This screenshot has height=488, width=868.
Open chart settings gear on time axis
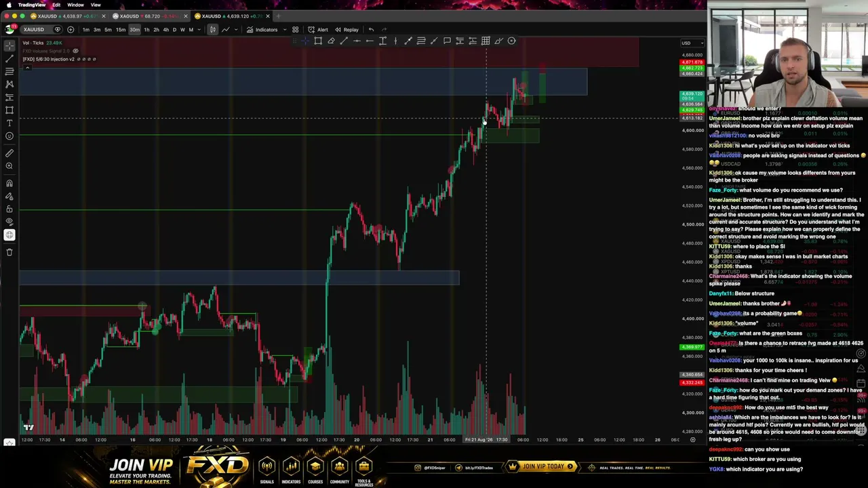692,440
